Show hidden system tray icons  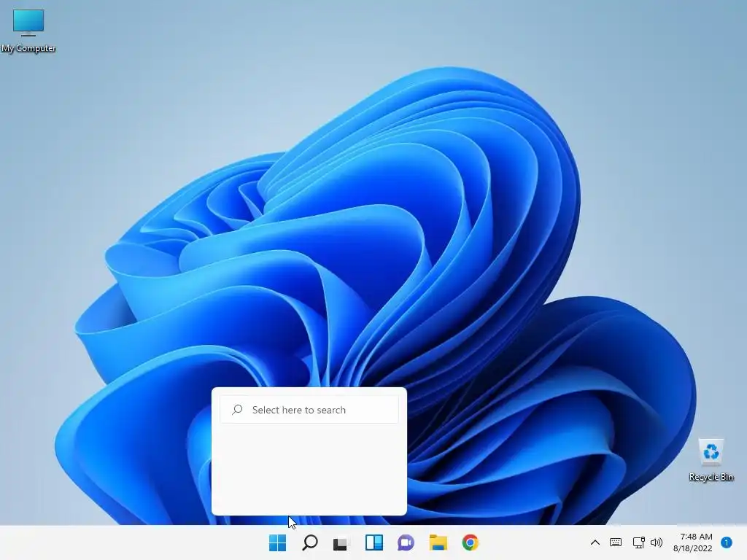[595, 542]
